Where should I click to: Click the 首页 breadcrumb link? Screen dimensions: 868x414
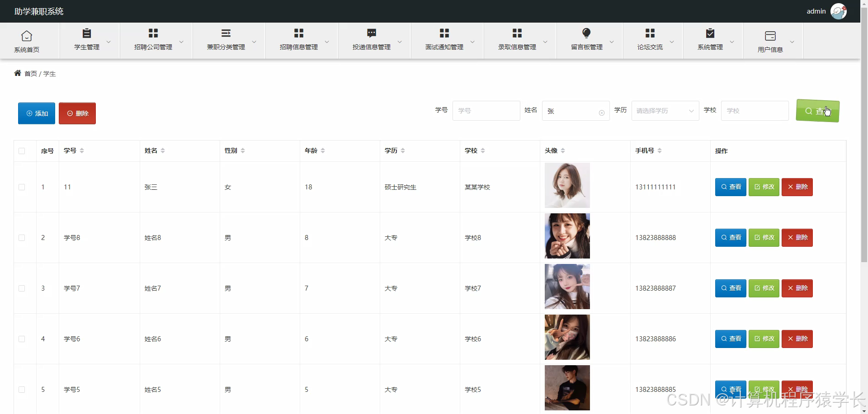(x=31, y=74)
